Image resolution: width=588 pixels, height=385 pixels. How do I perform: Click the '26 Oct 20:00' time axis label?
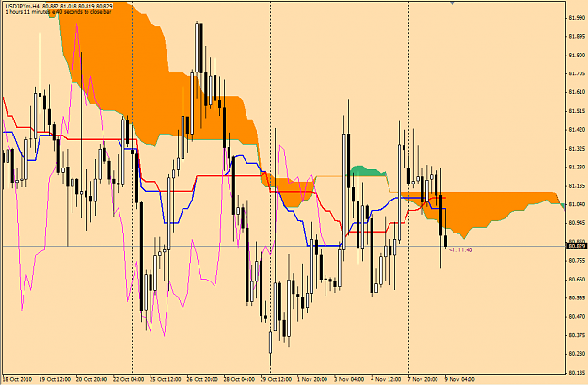coord(202,379)
